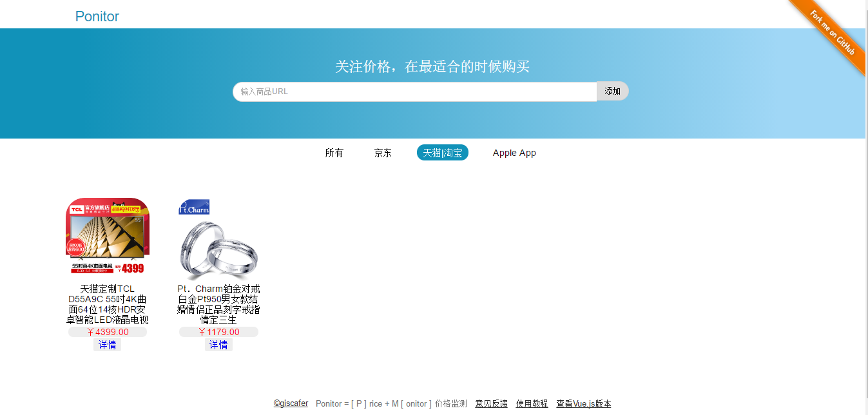Open the Pt.Charm rings product thumbnail
The width and height of the screenshot is (868, 415).
coord(218,239)
